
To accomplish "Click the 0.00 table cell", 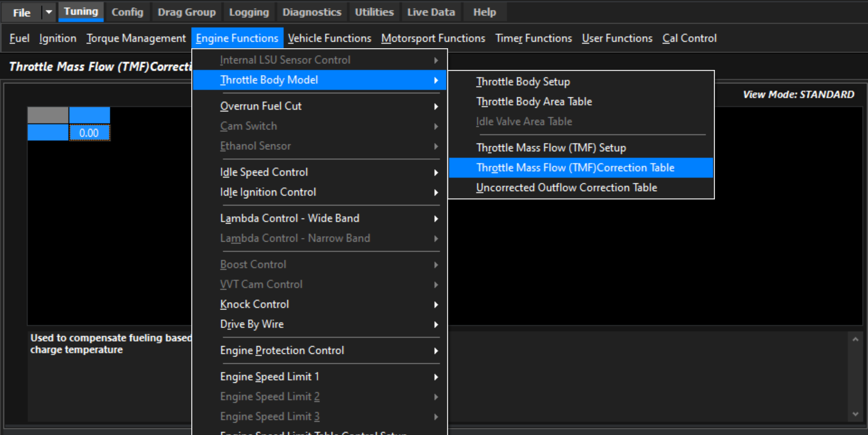I will [x=89, y=133].
